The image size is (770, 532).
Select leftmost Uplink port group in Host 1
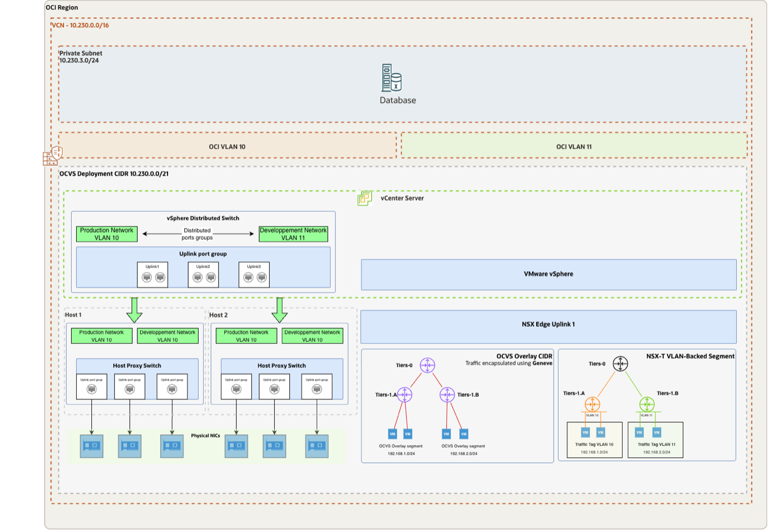(x=92, y=386)
